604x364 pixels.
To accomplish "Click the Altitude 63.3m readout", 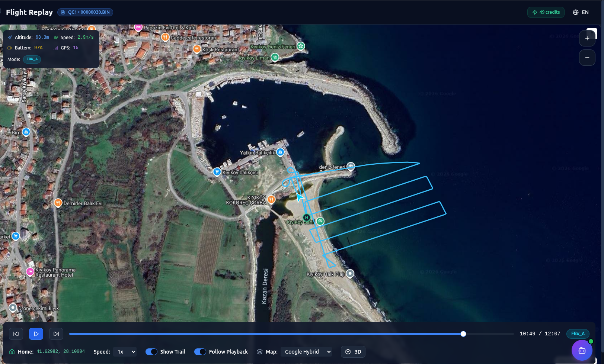I will coord(28,37).
